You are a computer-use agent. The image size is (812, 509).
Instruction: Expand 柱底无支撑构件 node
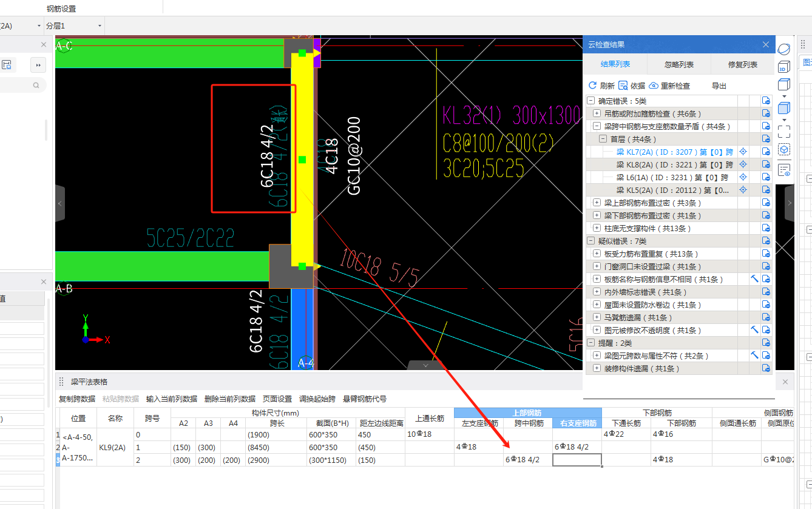597,229
